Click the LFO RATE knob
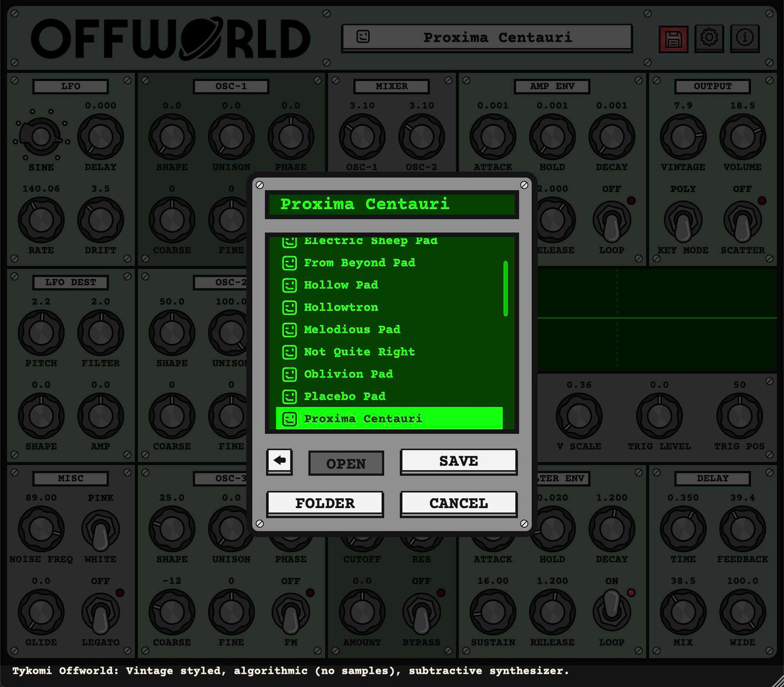Image resolution: width=784 pixels, height=687 pixels. pos(41,220)
